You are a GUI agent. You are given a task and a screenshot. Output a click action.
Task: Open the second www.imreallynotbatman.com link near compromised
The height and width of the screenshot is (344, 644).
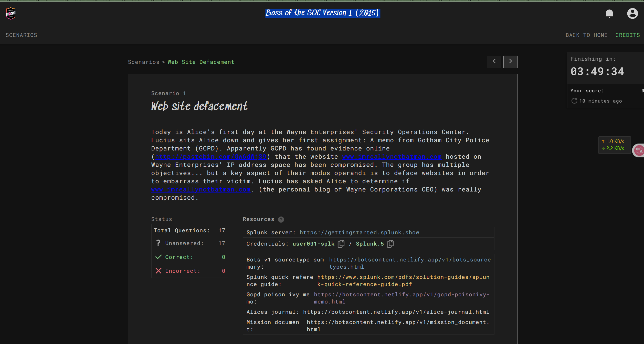(x=201, y=189)
